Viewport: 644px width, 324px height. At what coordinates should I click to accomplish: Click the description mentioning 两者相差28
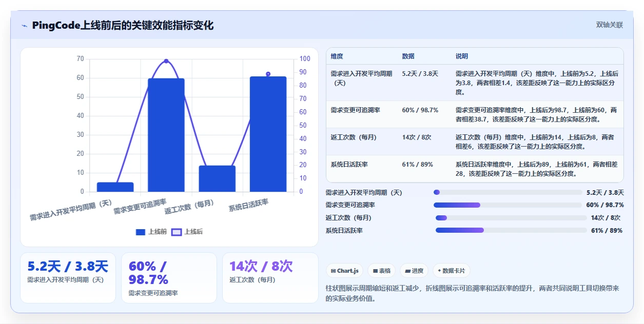point(537,169)
